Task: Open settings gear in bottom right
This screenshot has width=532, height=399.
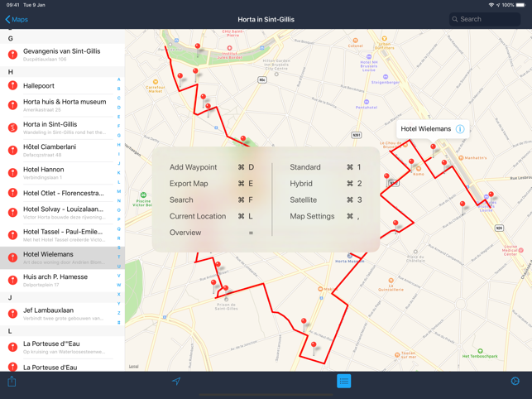Action: pos(515,381)
